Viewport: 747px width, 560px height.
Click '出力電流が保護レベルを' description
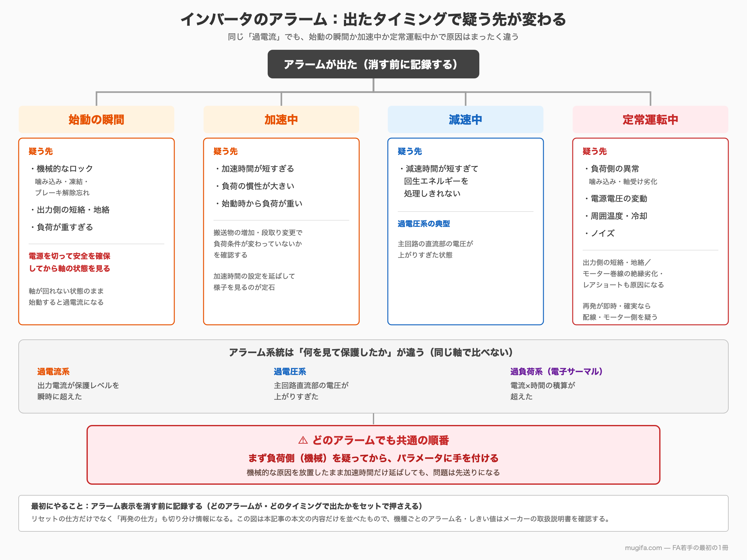78,385
